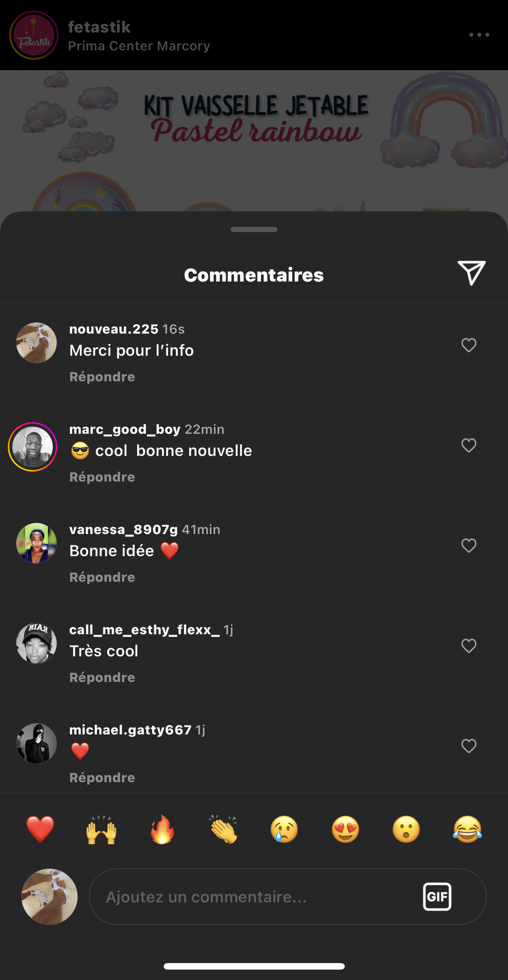The height and width of the screenshot is (980, 508).
Task: Insert the raised hands emoji
Action: point(101,829)
